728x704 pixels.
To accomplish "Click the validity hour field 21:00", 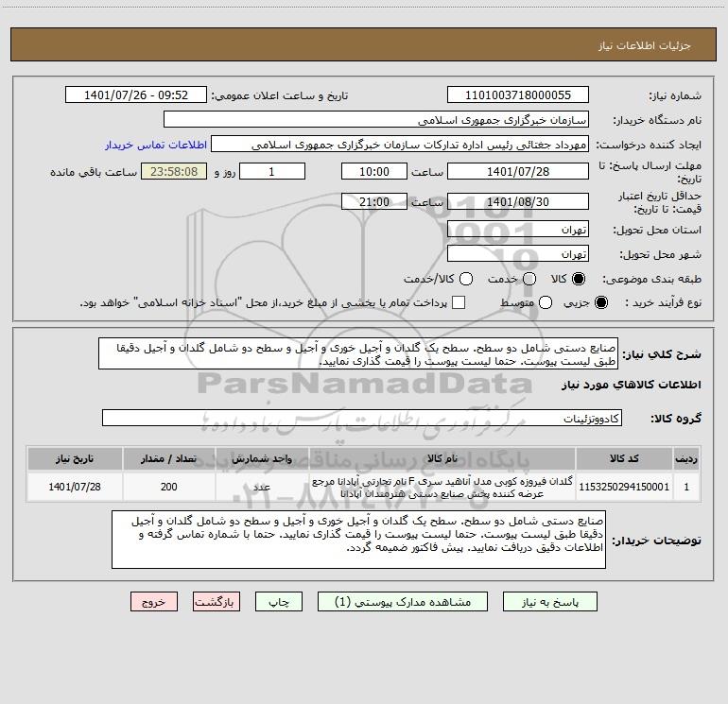I will (374, 201).
